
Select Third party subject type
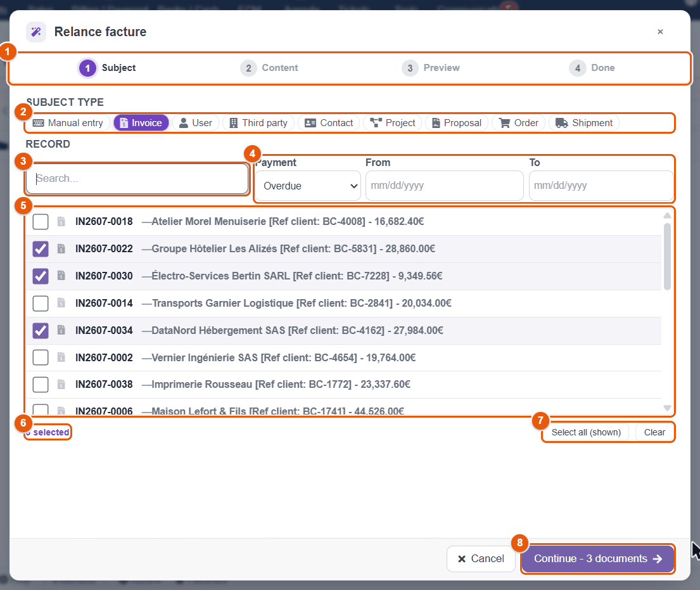(x=258, y=123)
